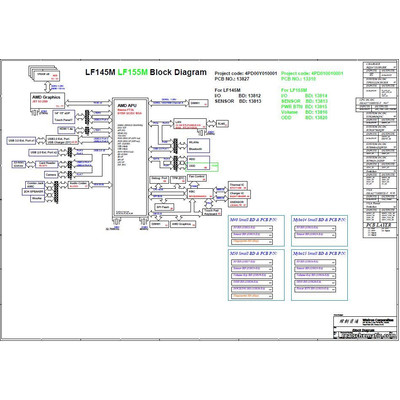Click the black 'Project code: 4PD00Y010001' text

click(x=246, y=73)
